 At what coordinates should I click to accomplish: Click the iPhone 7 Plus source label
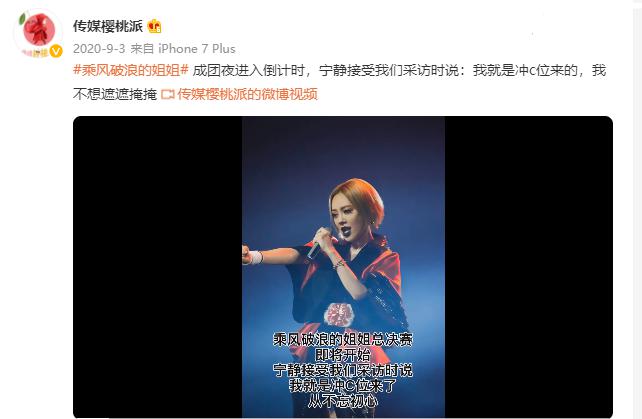click(197, 49)
